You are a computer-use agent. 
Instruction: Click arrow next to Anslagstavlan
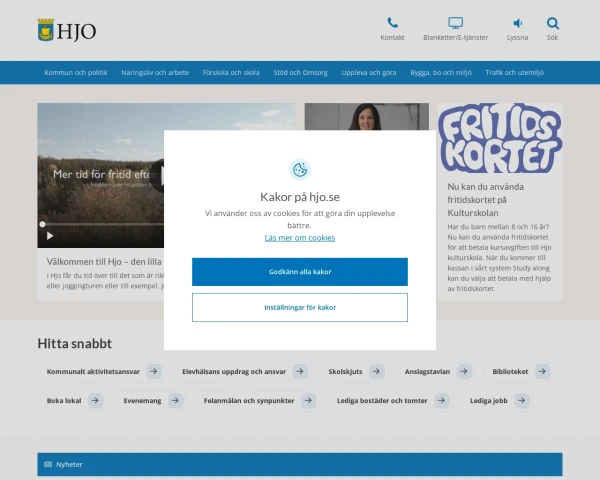(464, 371)
